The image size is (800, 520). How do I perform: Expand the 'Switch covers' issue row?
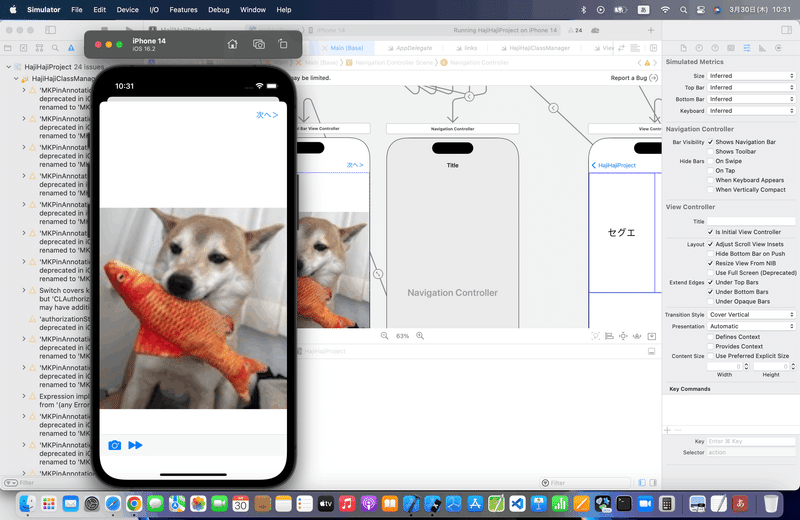24,290
